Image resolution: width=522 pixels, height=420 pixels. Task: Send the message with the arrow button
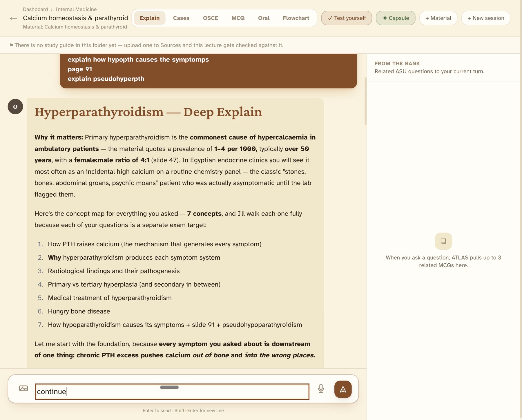(x=343, y=389)
